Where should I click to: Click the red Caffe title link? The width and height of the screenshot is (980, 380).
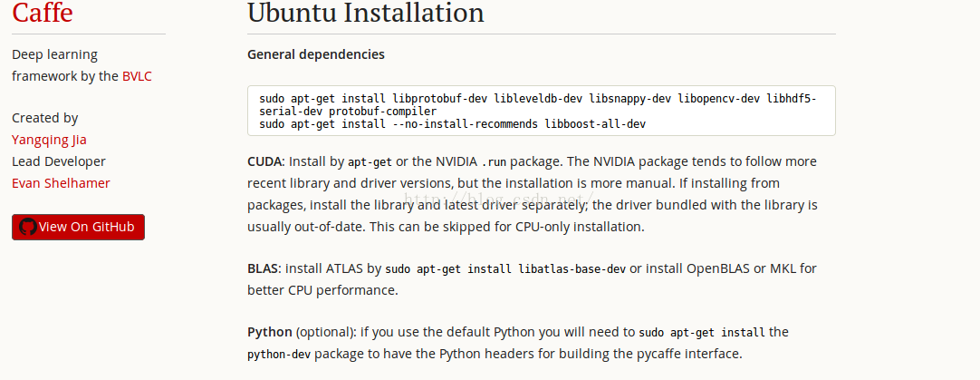coord(43,13)
